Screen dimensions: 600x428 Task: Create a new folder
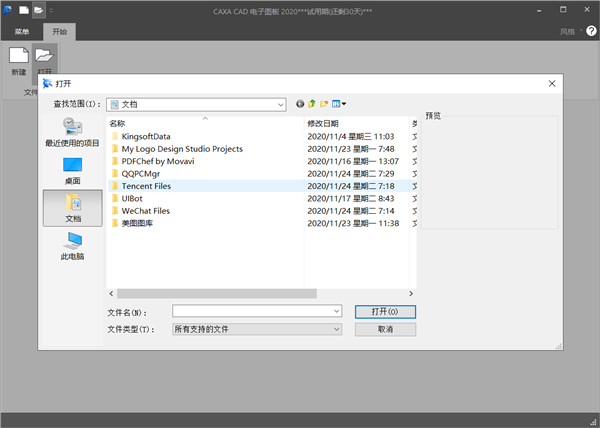click(324, 104)
